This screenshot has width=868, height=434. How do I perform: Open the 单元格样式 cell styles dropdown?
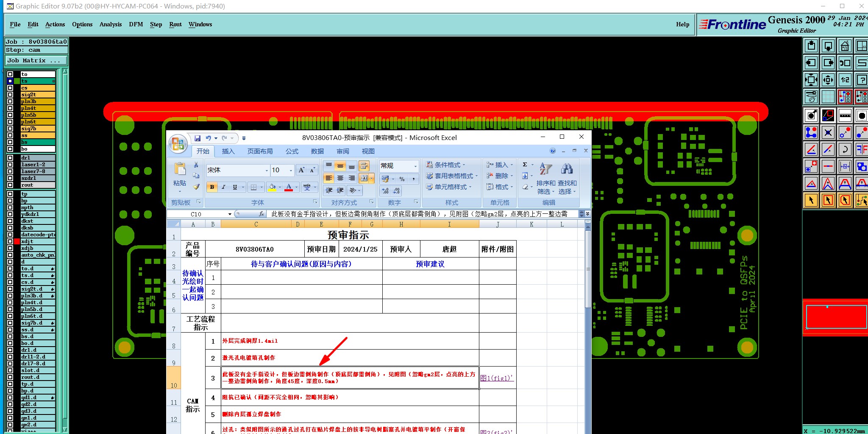[449, 187]
